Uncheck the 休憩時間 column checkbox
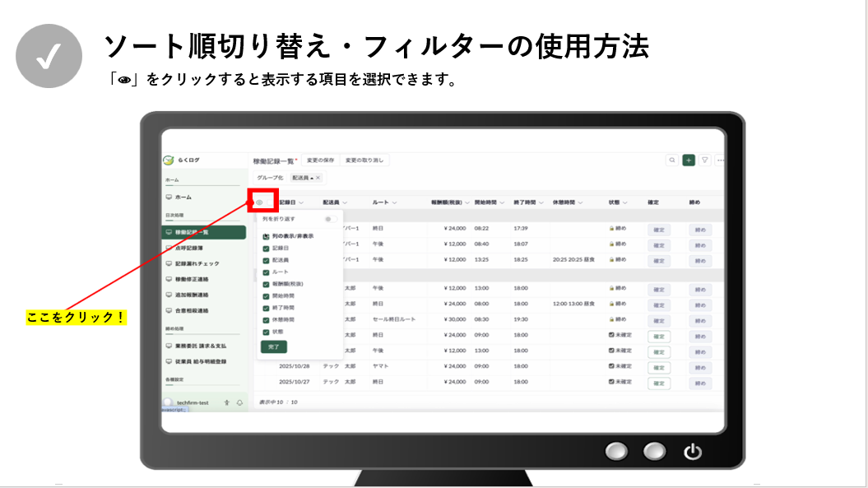 [266, 319]
